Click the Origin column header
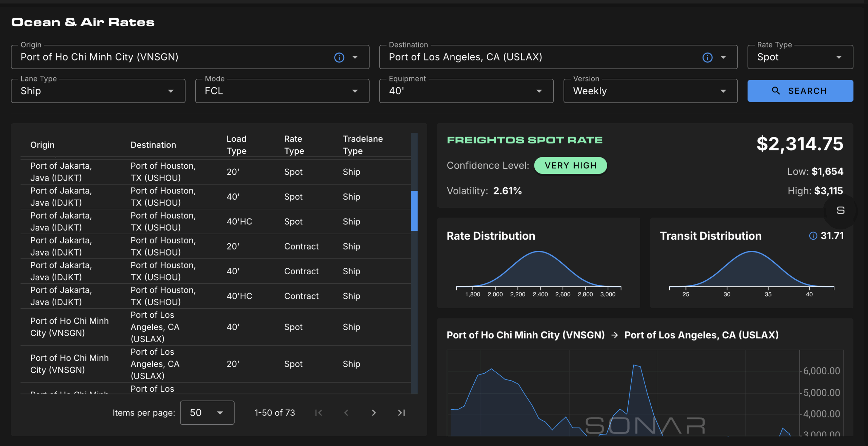The image size is (868, 446). (42, 145)
